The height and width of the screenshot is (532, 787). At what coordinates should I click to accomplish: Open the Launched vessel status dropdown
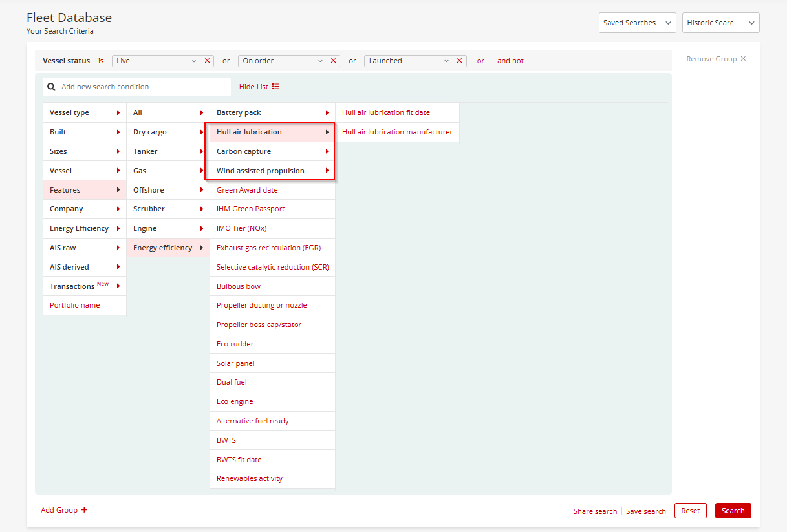click(408, 61)
